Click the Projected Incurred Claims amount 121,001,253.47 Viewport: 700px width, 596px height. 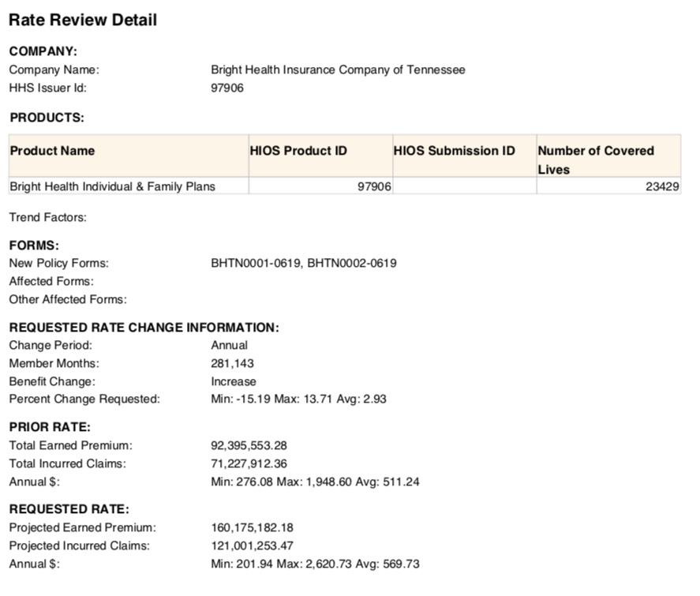[x=252, y=545]
